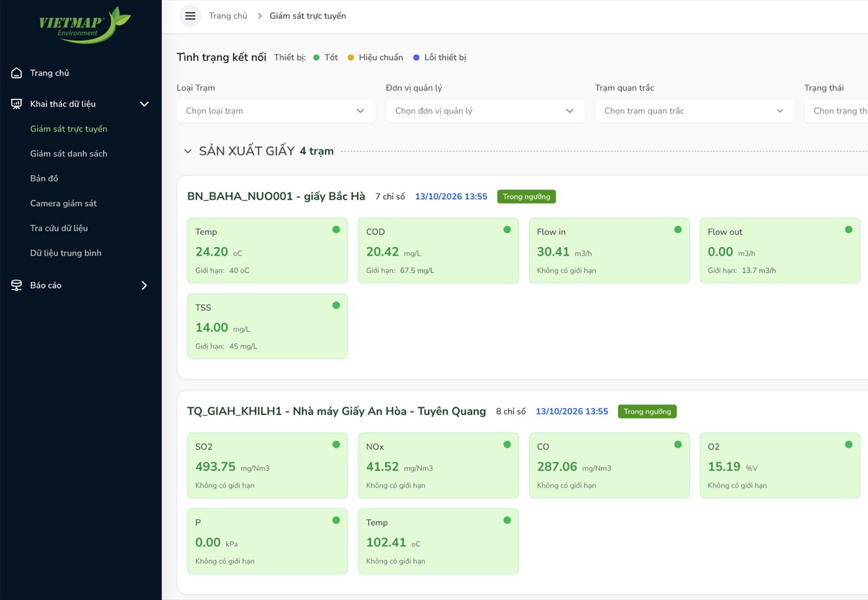Open Giám sát danh sách menu item
868x600 pixels.
tap(69, 153)
